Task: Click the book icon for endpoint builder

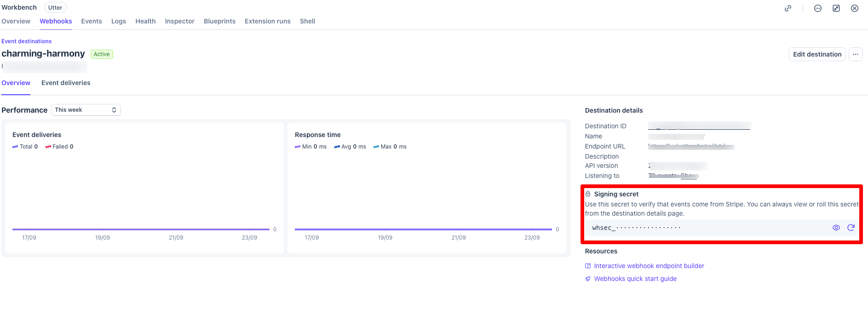Action: click(588, 266)
